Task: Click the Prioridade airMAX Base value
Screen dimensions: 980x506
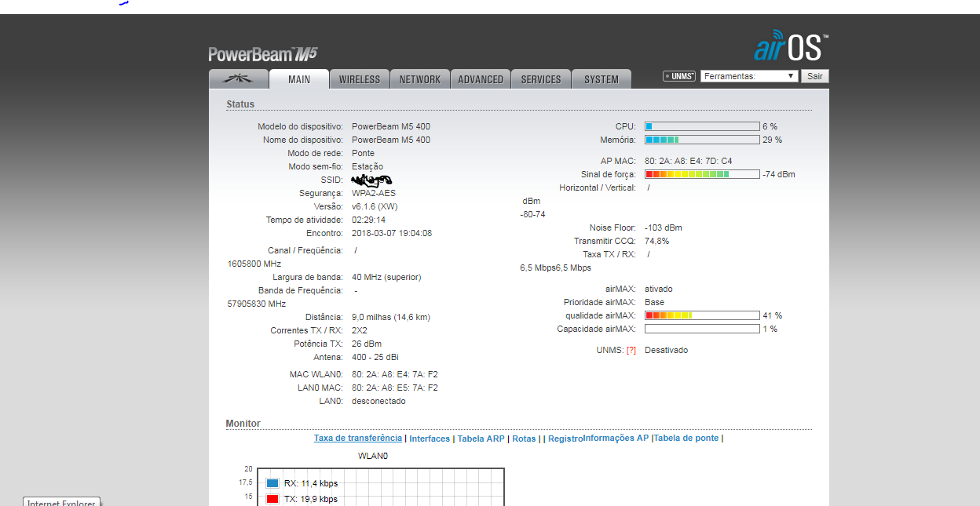Action: pyautogui.click(x=654, y=302)
